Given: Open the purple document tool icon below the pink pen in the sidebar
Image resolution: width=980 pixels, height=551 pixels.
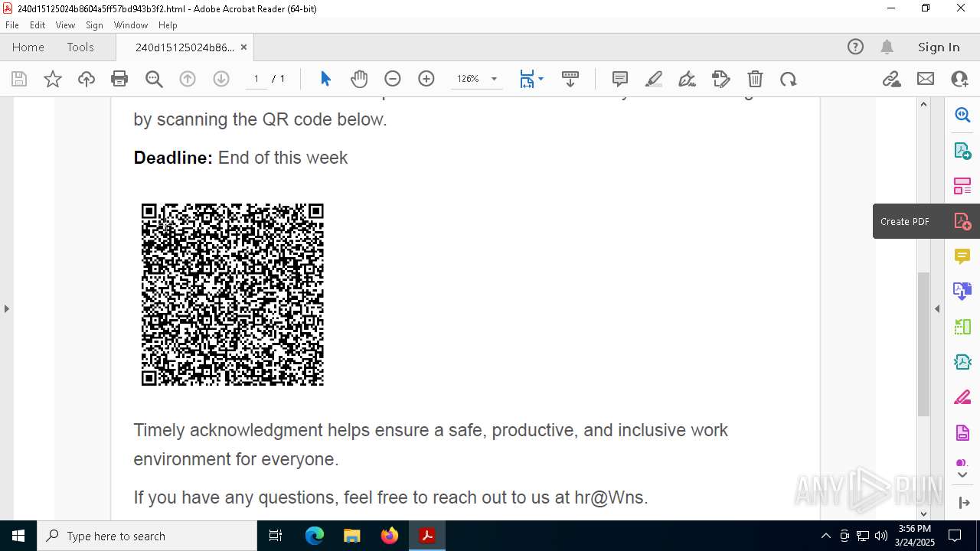Looking at the screenshot, I should tap(962, 433).
